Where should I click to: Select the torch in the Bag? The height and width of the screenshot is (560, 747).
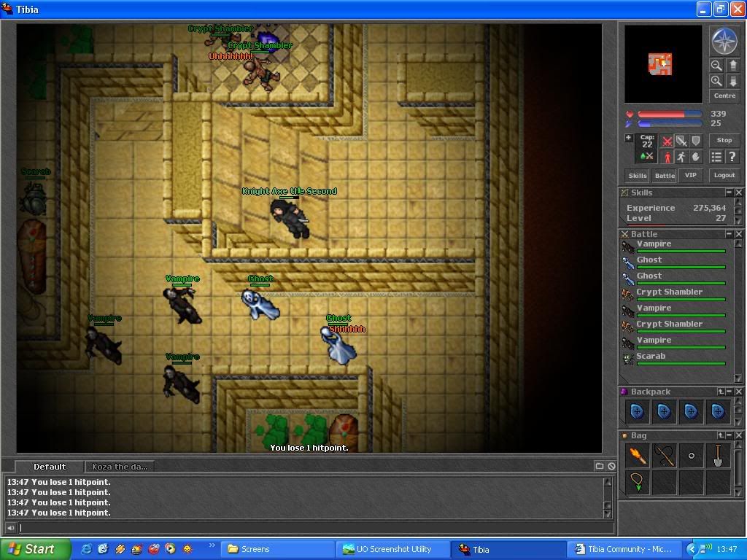coord(638,456)
